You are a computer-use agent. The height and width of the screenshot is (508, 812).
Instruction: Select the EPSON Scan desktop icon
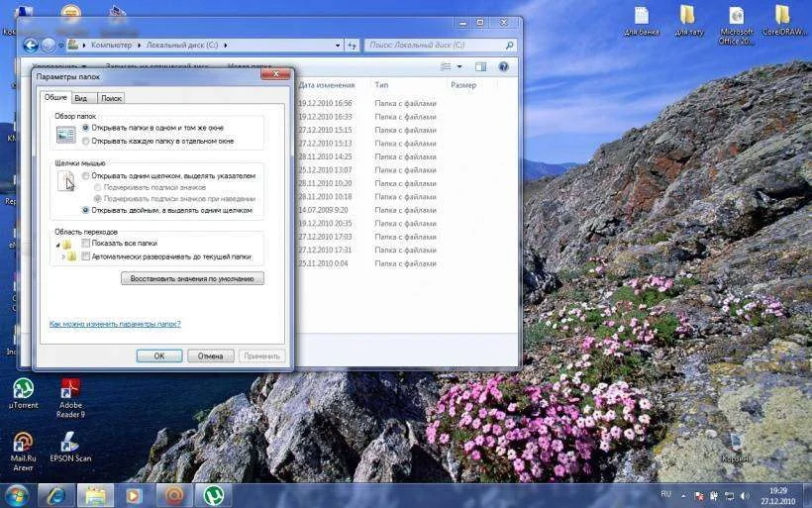70,447
